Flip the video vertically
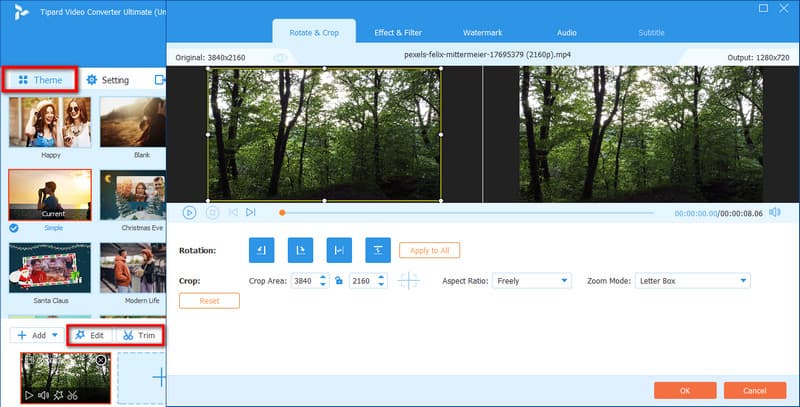 point(378,250)
